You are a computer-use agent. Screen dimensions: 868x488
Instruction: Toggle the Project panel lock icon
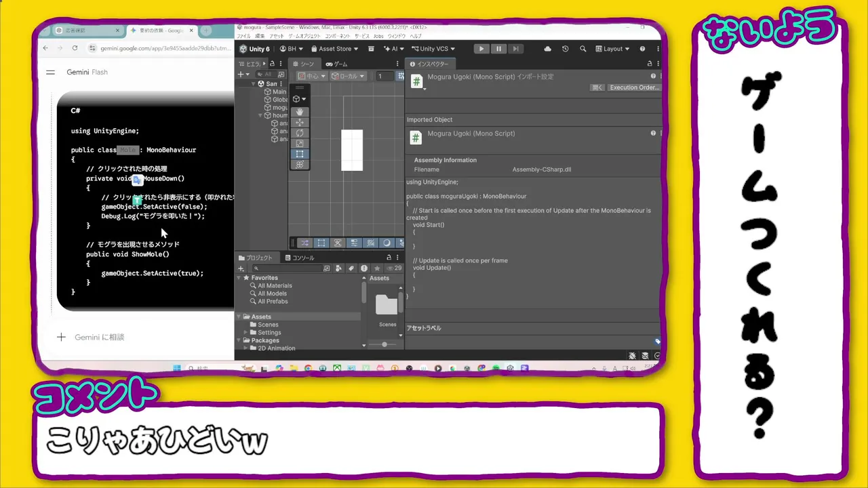coord(389,258)
